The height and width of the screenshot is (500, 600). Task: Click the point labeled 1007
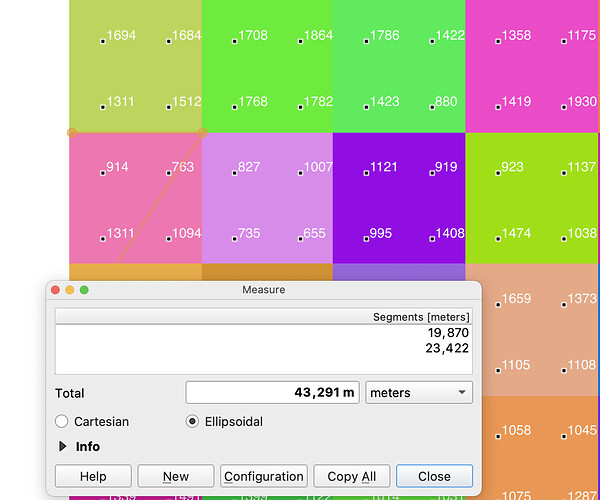(300, 173)
